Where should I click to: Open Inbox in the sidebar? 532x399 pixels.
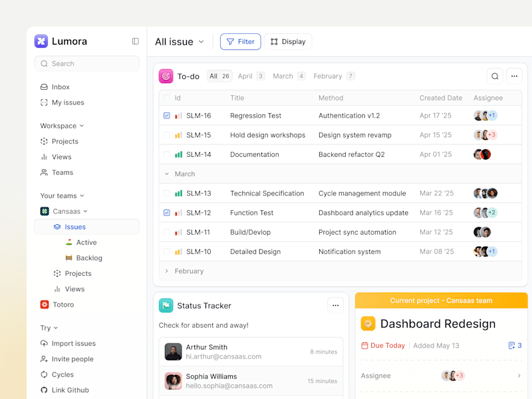55,87
